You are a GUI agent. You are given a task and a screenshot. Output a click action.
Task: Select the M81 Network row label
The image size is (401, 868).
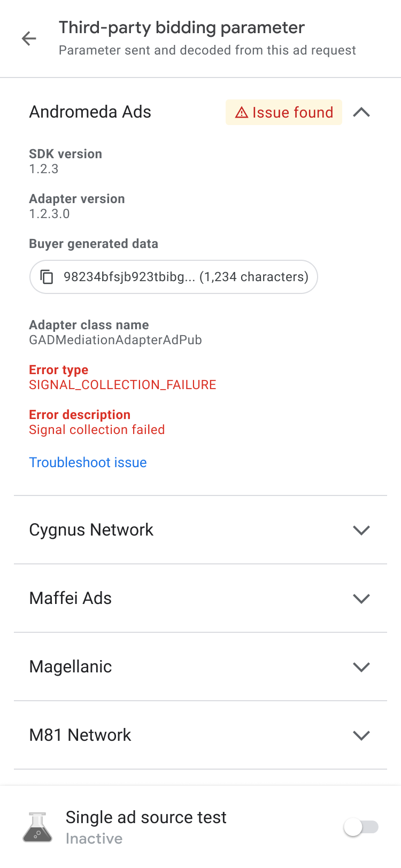tap(80, 735)
